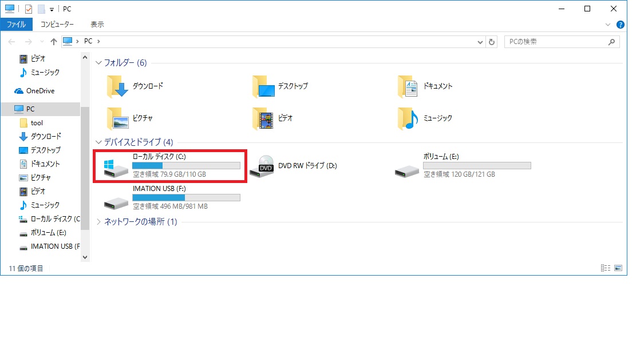Select the tool folder in navigation pane
The image size is (644, 338).
37,123
